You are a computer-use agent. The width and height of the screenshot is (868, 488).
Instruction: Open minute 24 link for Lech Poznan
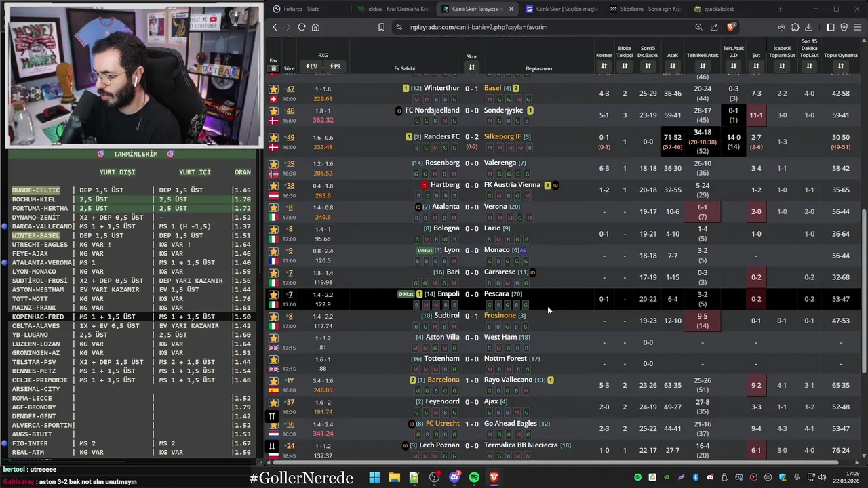[x=290, y=446]
